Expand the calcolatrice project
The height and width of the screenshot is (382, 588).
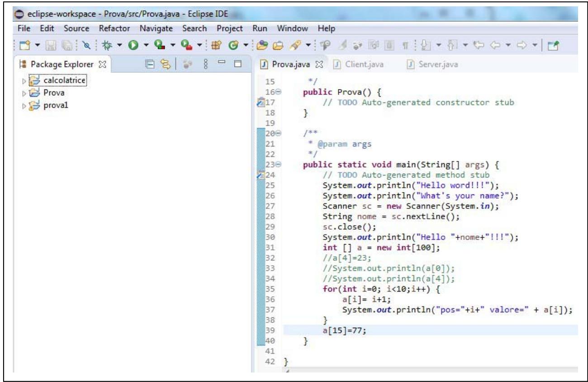tap(24, 81)
